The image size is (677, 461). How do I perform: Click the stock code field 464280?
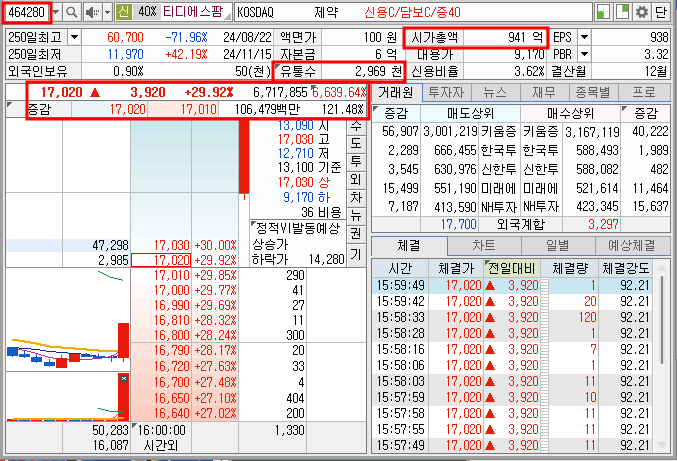pyautogui.click(x=27, y=12)
